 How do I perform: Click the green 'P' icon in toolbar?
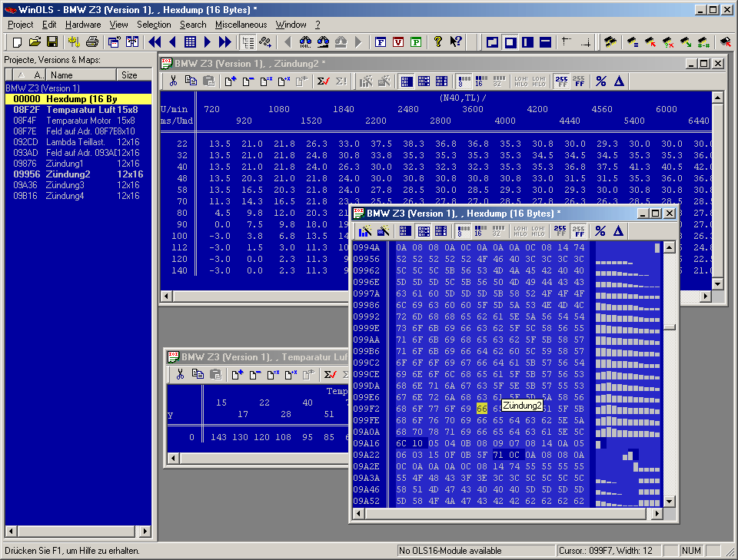click(x=416, y=41)
